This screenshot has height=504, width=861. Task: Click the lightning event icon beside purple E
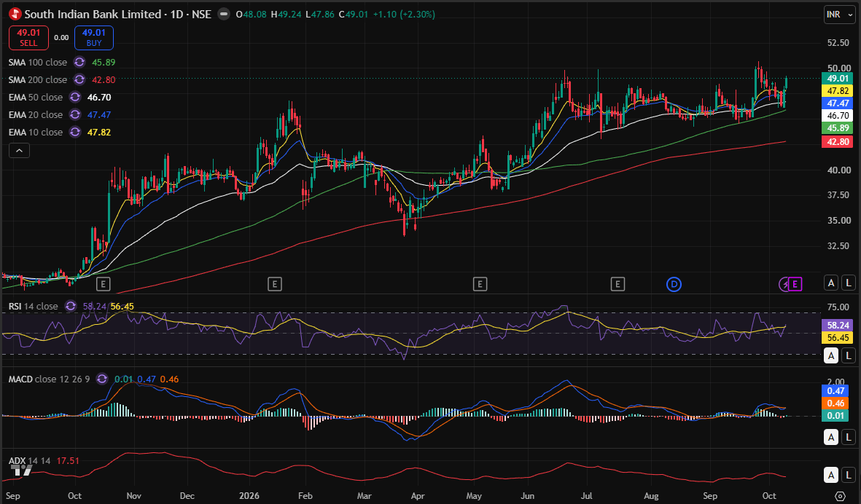point(784,284)
